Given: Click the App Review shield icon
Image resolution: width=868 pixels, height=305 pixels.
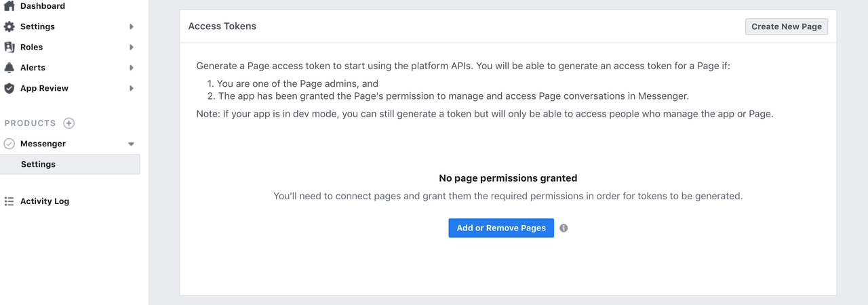Looking at the screenshot, I should [x=9, y=88].
